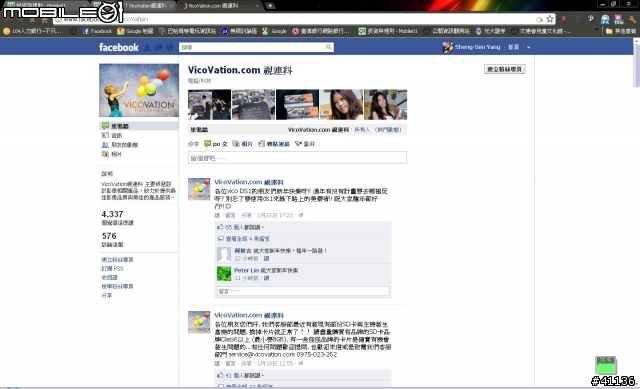
Task: Select the 轉貼連結 link share option
Action: tap(274, 144)
